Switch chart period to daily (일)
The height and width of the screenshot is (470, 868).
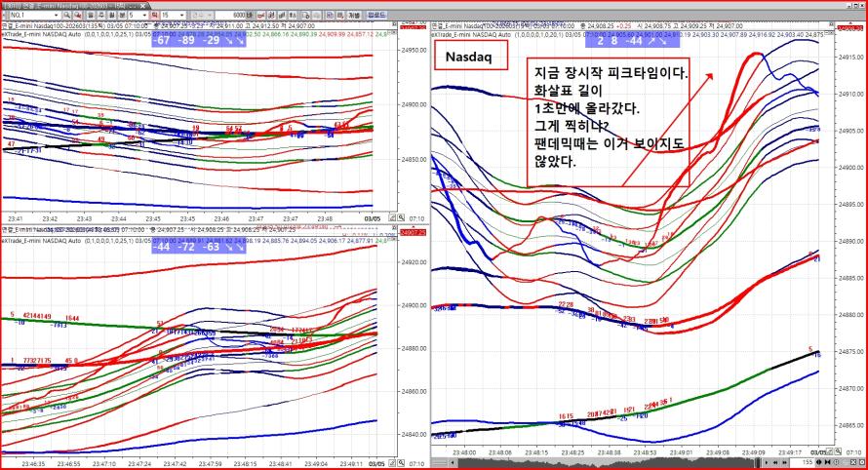91,15
